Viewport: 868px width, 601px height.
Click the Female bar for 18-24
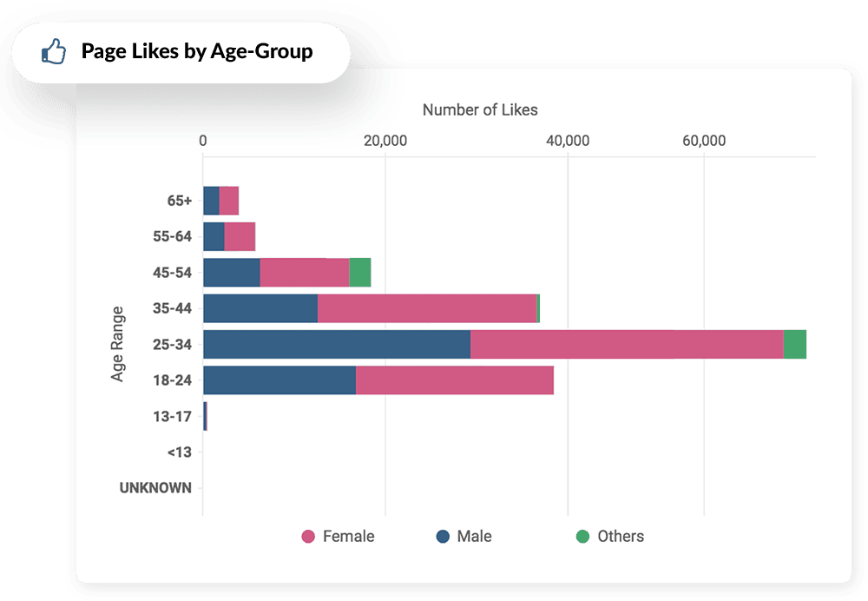coord(455,380)
